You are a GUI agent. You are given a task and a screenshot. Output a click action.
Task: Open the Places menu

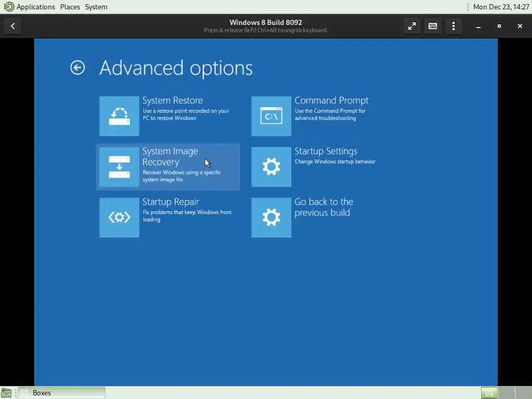point(70,7)
